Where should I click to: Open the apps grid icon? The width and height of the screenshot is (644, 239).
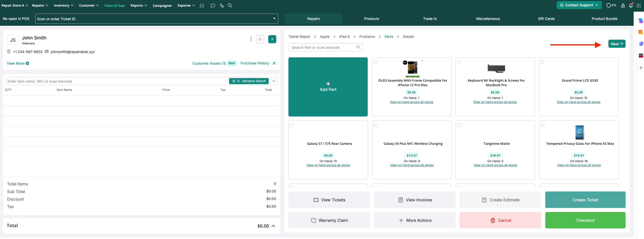click(639, 6)
